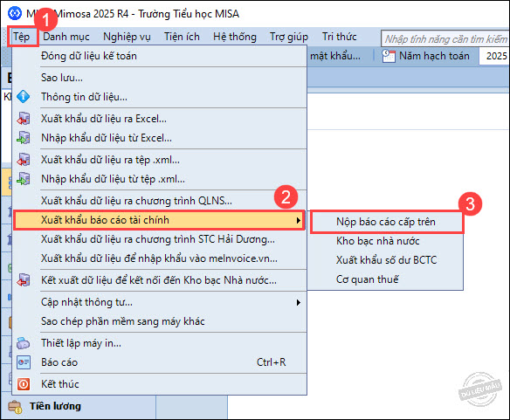
Task: Click the Nhập khẩu dữ liệu từ Excel icon
Action: (23, 138)
